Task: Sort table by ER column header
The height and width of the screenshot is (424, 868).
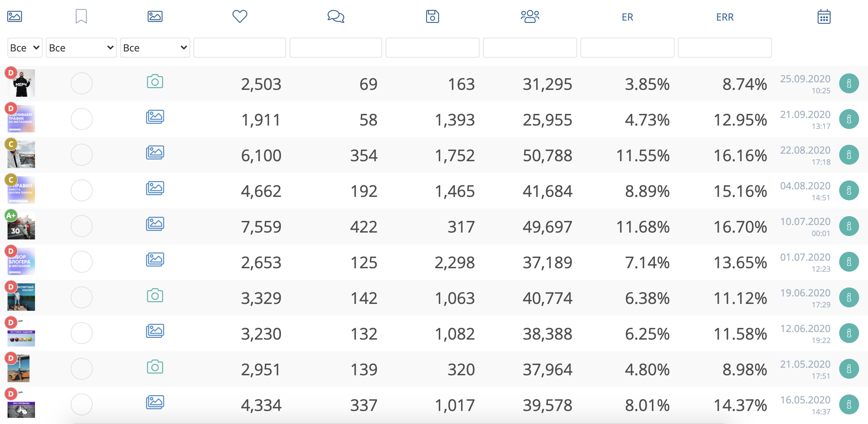Action: coord(627,17)
